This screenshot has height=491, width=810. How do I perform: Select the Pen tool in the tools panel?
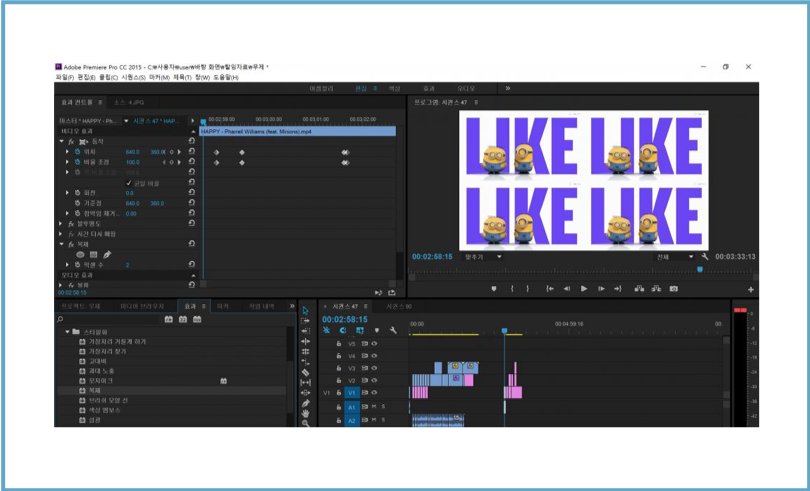[x=305, y=403]
